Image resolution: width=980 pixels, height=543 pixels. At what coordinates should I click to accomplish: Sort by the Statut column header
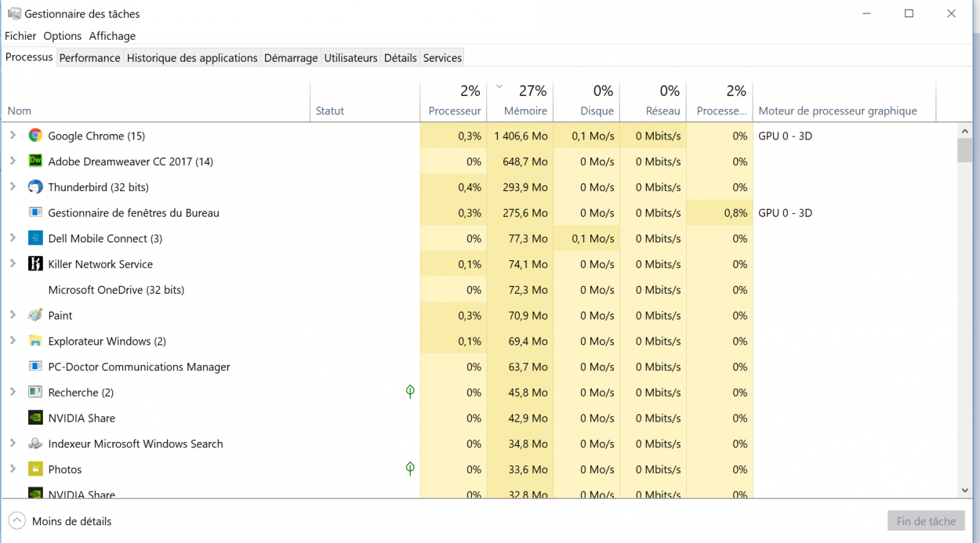tap(365, 101)
